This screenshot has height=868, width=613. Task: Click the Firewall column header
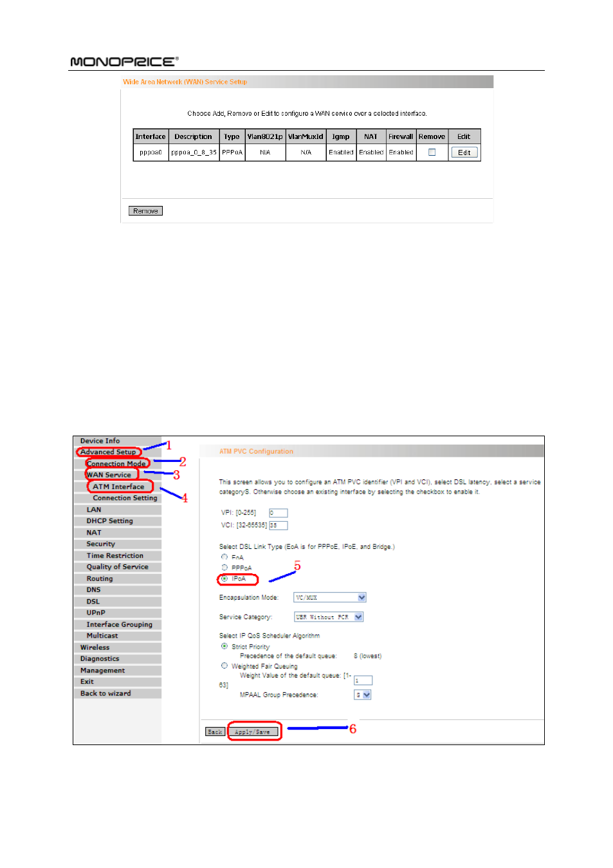(x=401, y=136)
